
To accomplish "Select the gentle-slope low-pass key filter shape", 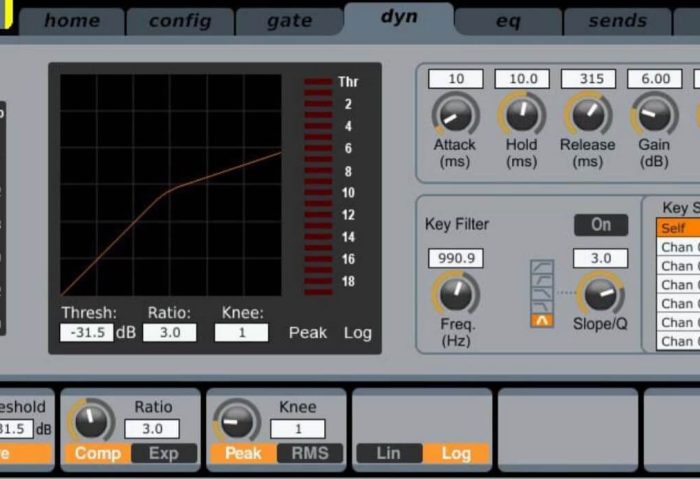I will [x=542, y=294].
